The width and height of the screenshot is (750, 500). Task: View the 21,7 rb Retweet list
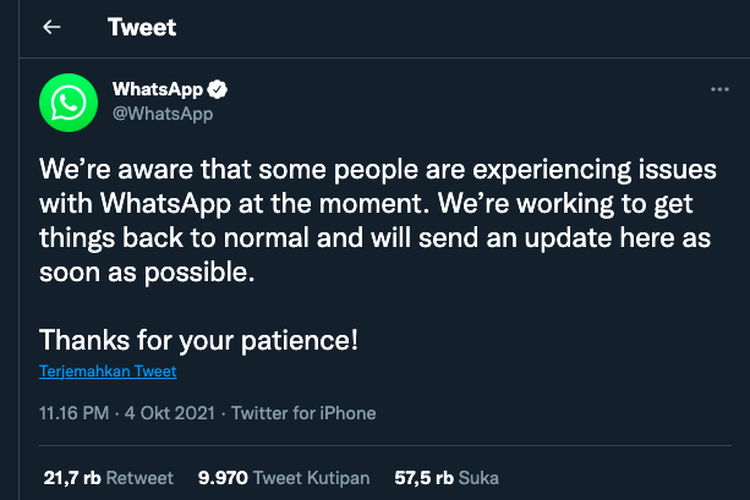click(x=109, y=478)
